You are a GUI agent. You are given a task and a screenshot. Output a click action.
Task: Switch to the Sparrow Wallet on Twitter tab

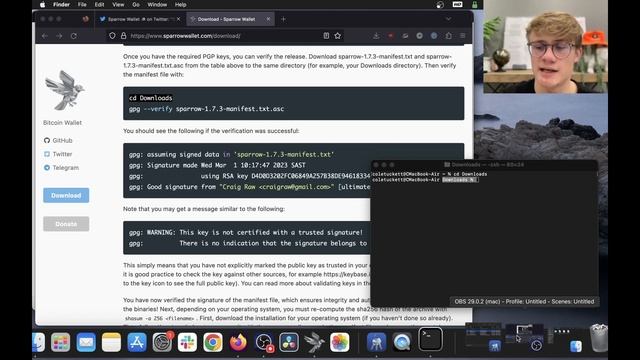pyautogui.click(x=140, y=19)
